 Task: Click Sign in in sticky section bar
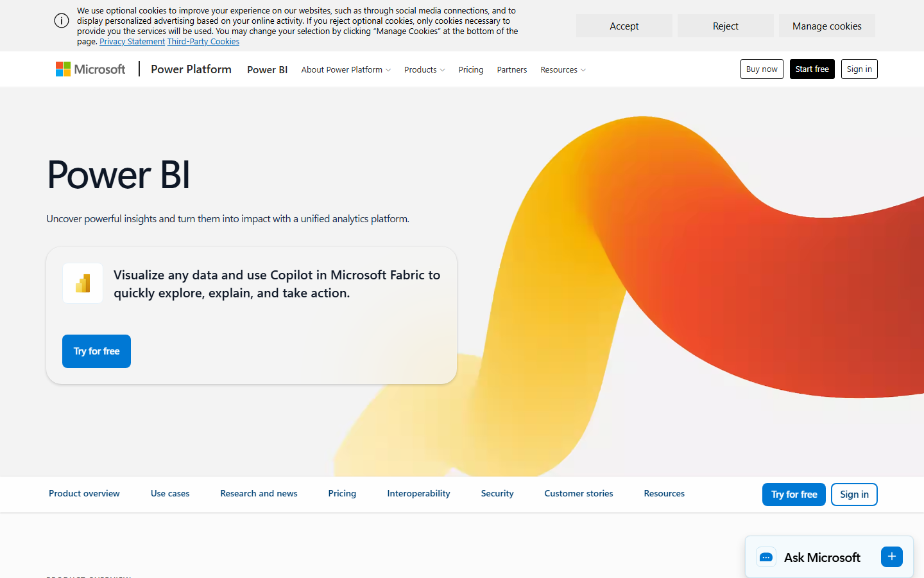pos(854,495)
